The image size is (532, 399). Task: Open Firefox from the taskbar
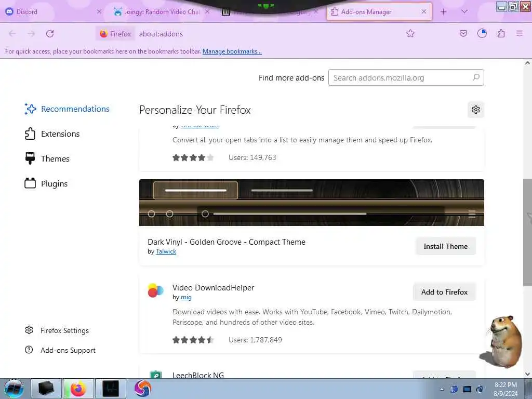pos(78,389)
